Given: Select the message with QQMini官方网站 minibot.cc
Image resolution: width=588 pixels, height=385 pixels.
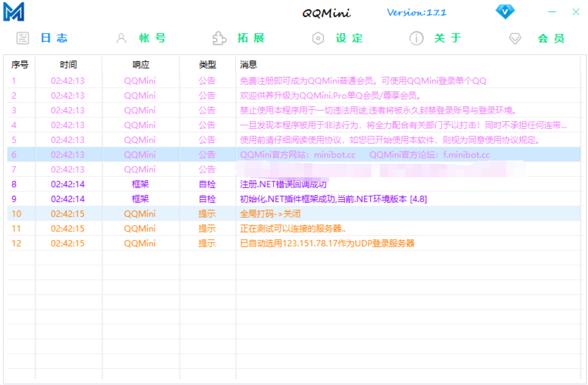Looking at the screenshot, I should tap(365, 155).
